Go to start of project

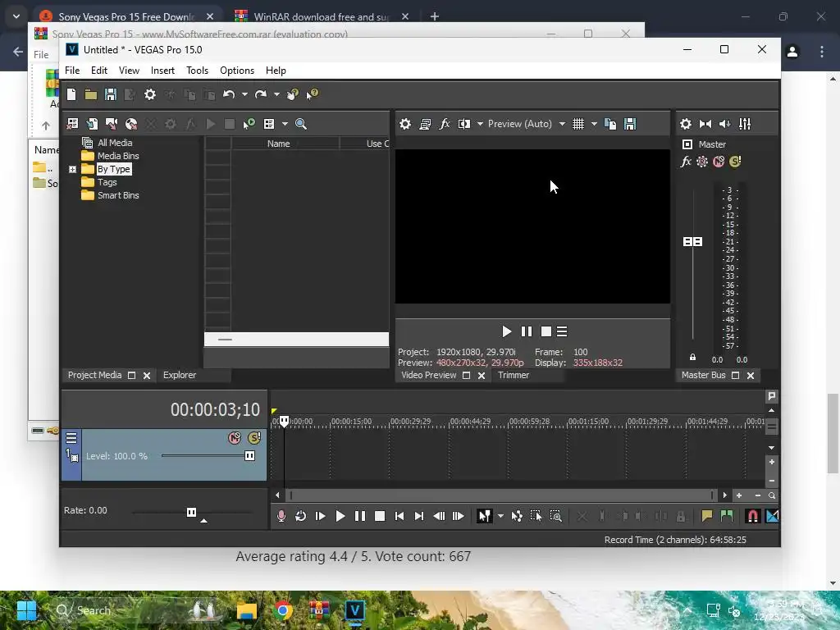point(399,516)
